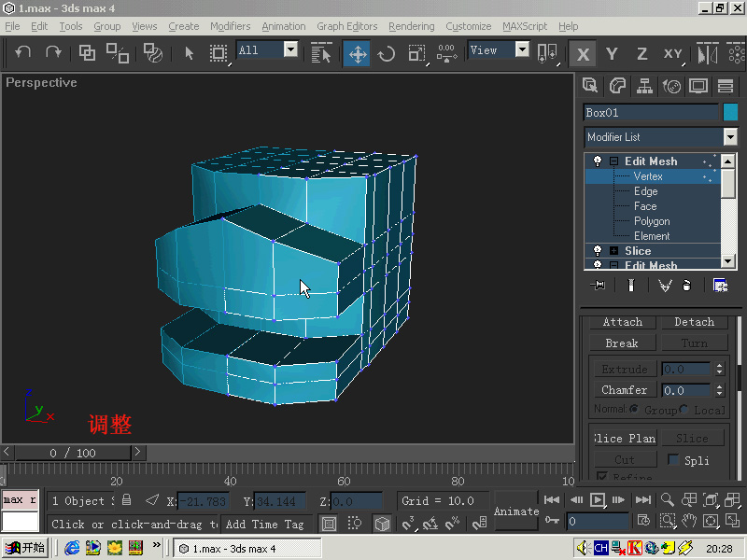Click the Chamfer button

click(625, 390)
